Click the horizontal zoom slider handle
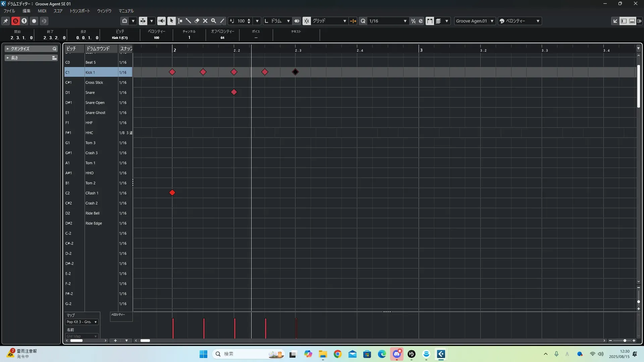The width and height of the screenshot is (644, 362). [625, 341]
